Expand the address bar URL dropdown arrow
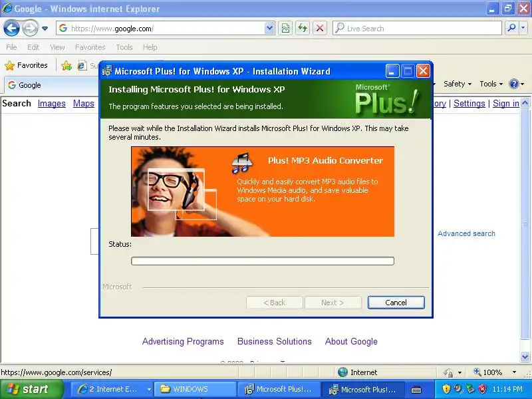Image resolution: width=532 pixels, height=399 pixels. coord(269,29)
